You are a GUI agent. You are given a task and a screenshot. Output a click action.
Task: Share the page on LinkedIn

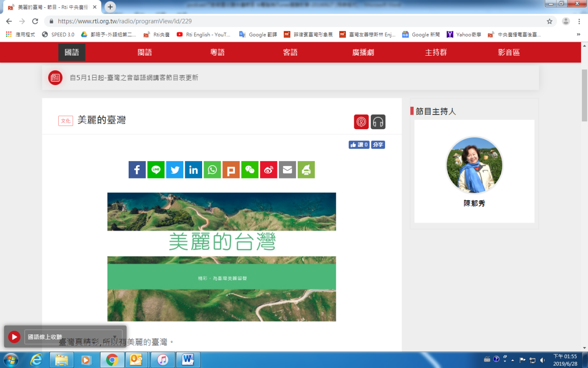pyautogui.click(x=193, y=170)
